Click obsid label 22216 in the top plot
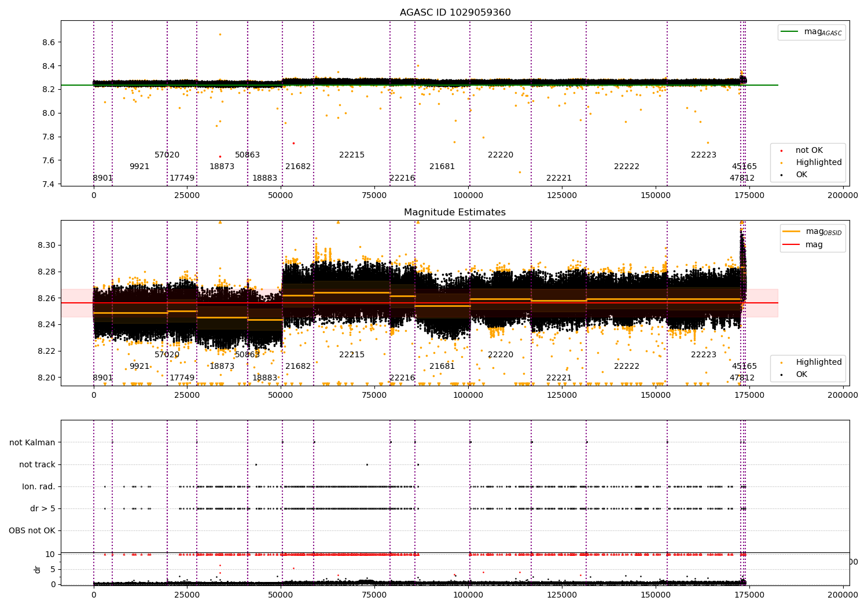 click(402, 178)
